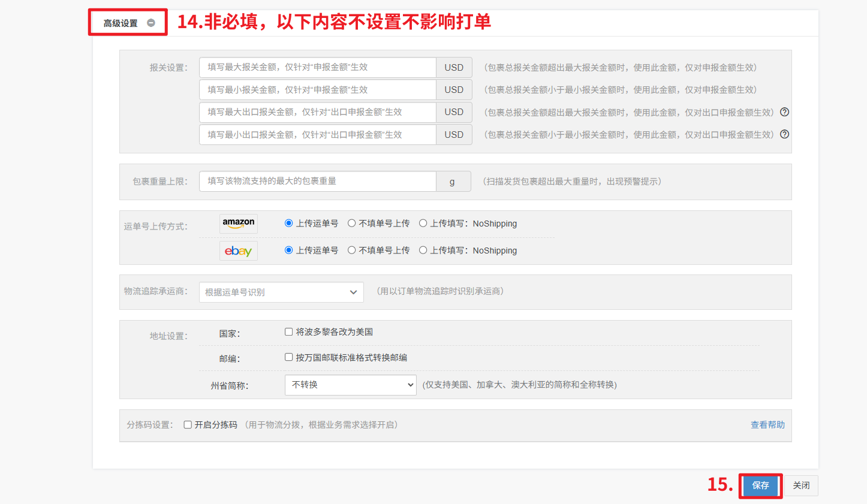Select 上传运单号 radio for eBay
The height and width of the screenshot is (504, 867).
pyautogui.click(x=289, y=251)
